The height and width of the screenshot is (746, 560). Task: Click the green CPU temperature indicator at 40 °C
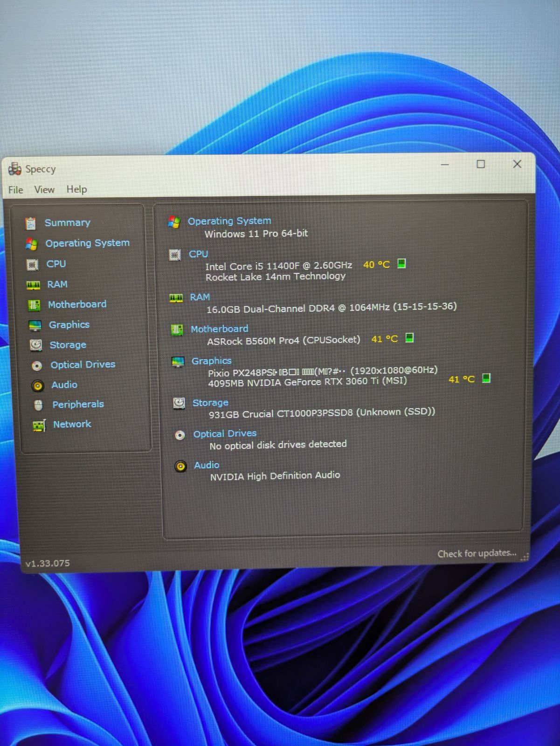click(x=401, y=264)
